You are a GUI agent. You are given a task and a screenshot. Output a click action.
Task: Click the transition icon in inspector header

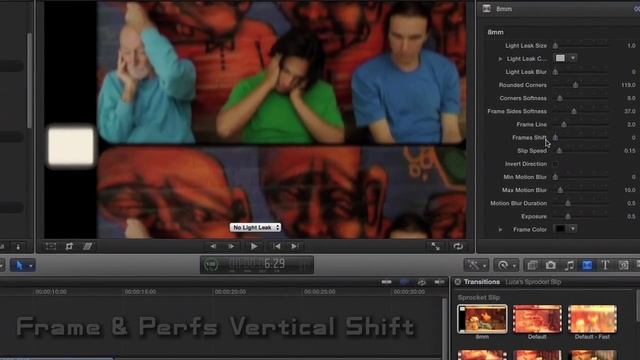[487, 9]
